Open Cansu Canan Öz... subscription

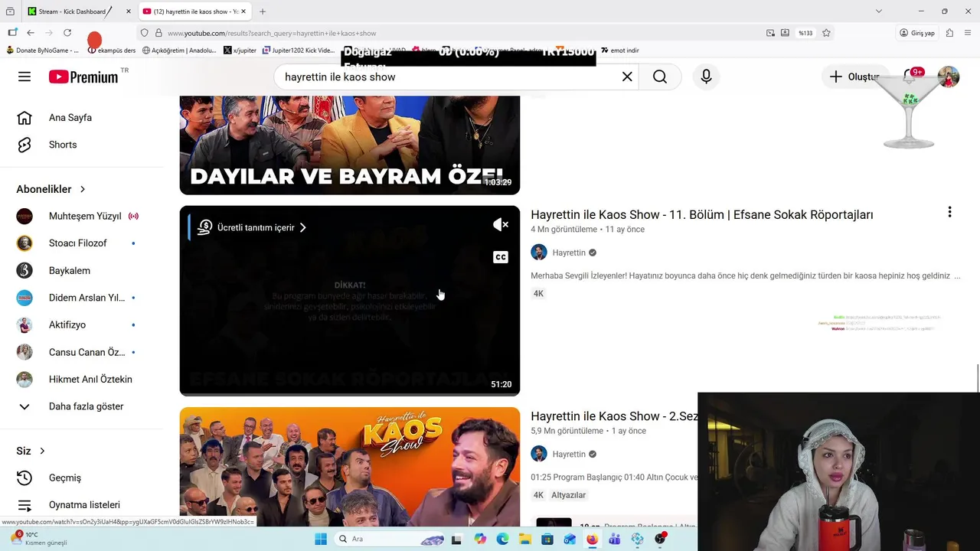(x=87, y=352)
